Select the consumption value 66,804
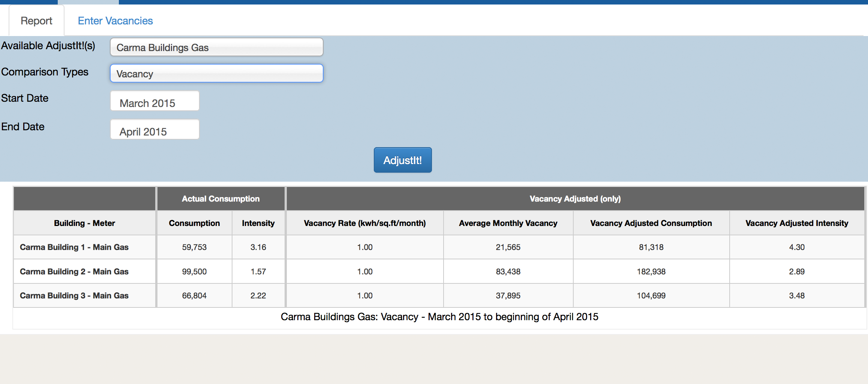Image resolution: width=868 pixels, height=384 pixels. tap(194, 295)
